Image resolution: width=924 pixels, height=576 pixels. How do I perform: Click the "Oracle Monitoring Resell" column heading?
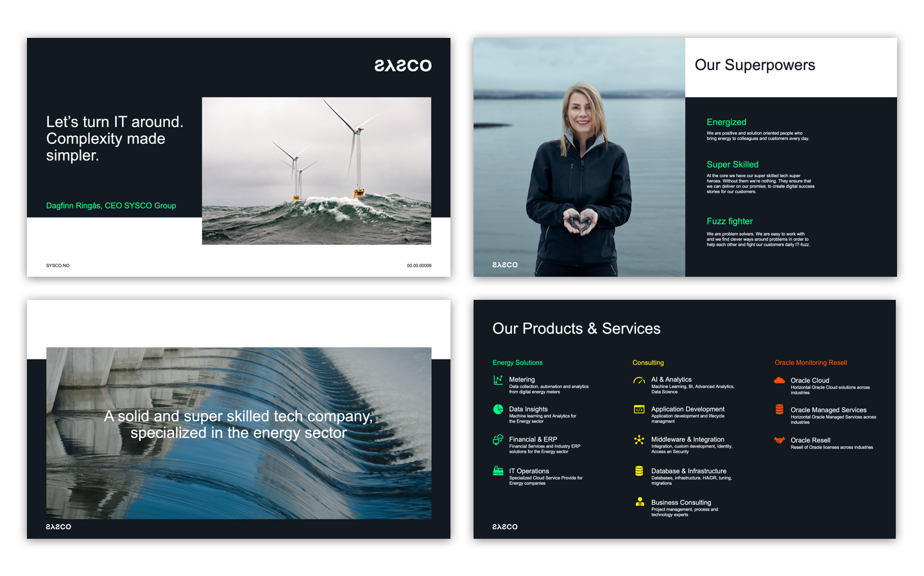810,363
